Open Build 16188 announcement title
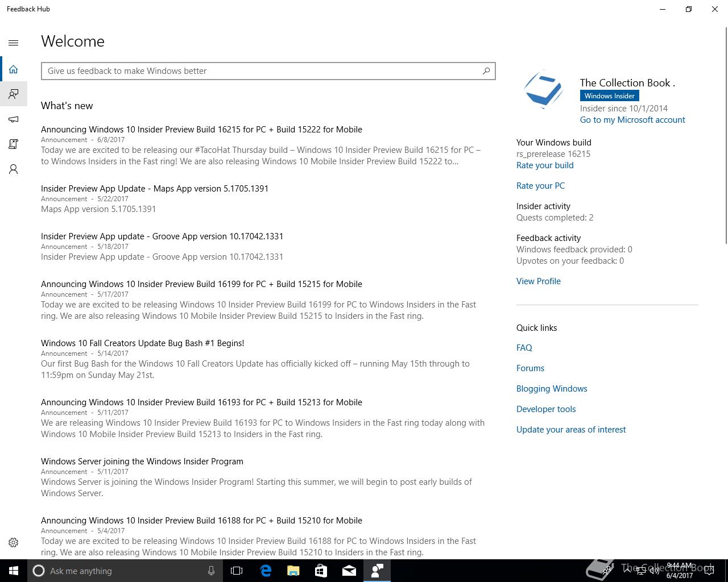 201,521
